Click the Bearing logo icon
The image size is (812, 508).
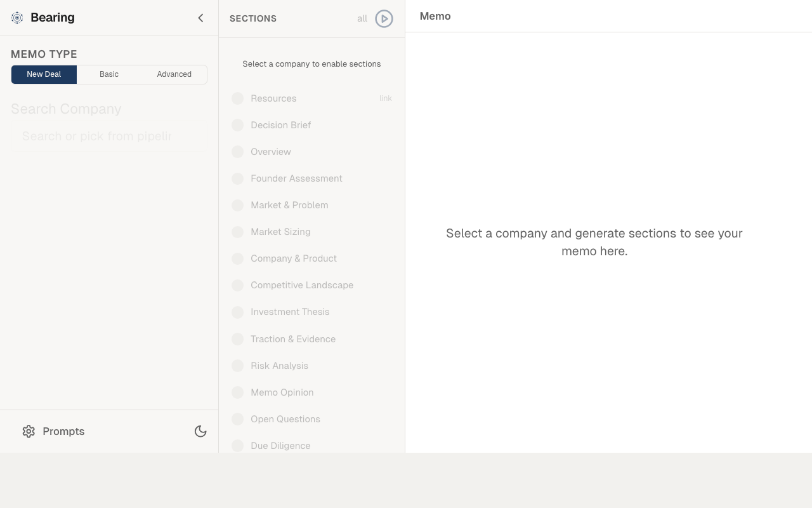point(17,18)
